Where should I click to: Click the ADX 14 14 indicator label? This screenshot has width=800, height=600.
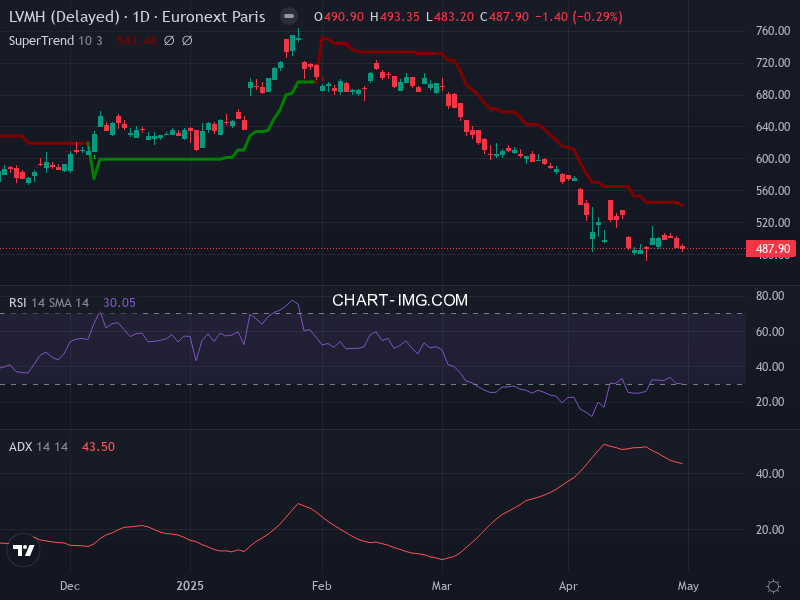coord(38,446)
